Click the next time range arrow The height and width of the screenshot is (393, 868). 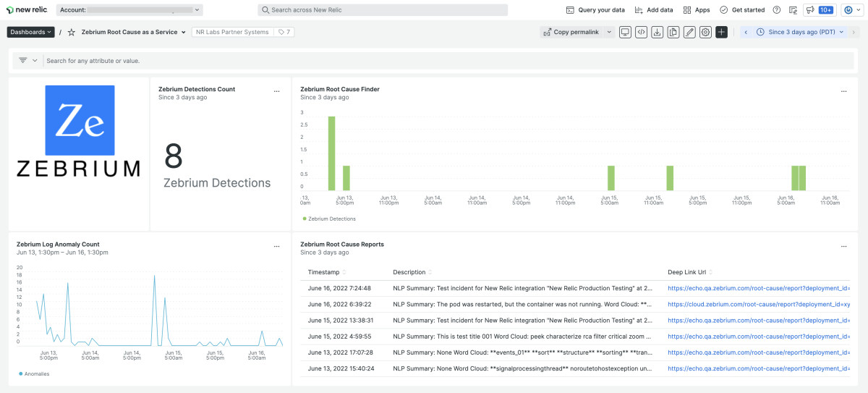coord(854,32)
